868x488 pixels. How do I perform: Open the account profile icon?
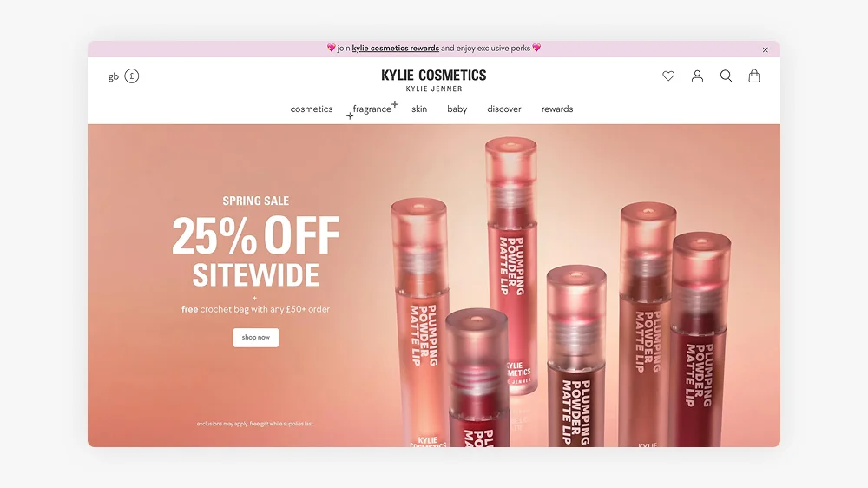(697, 76)
